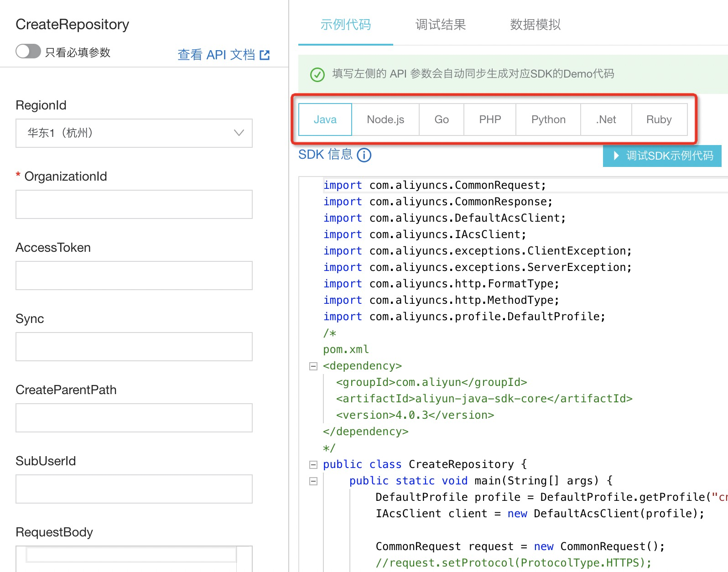The width and height of the screenshot is (728, 572).
Task: Click the 调试SDK示例代码 button
Action: (x=662, y=156)
